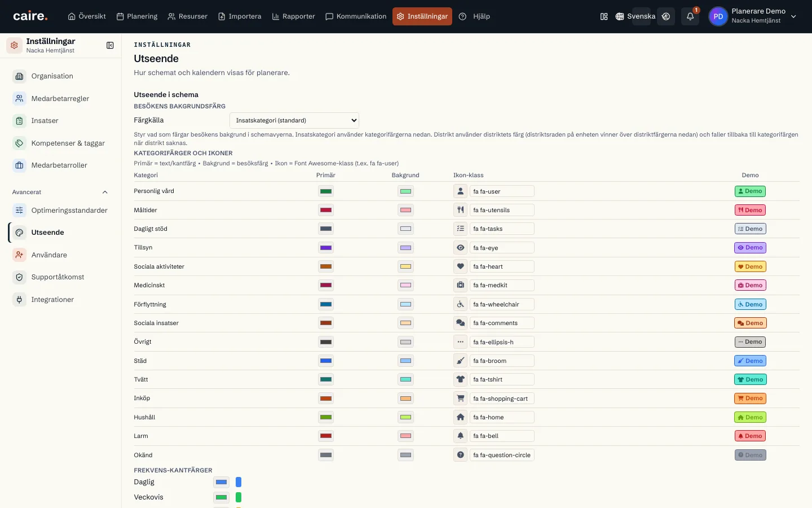Click the eye icon in Tillsyn row

tap(461, 248)
